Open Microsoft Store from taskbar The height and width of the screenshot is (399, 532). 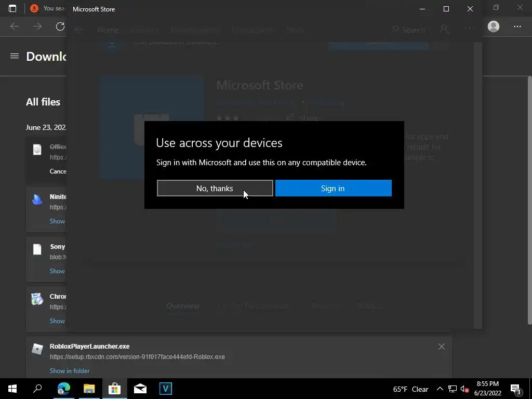click(115, 389)
